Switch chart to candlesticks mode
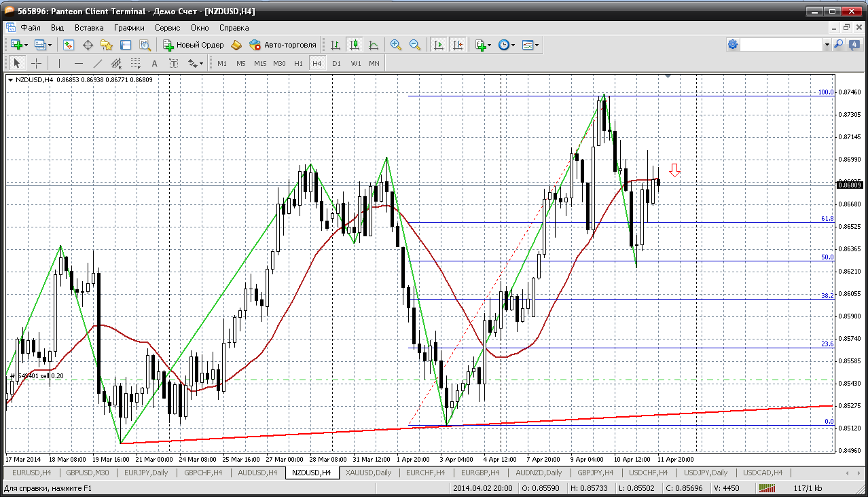868x497 pixels. click(x=354, y=45)
